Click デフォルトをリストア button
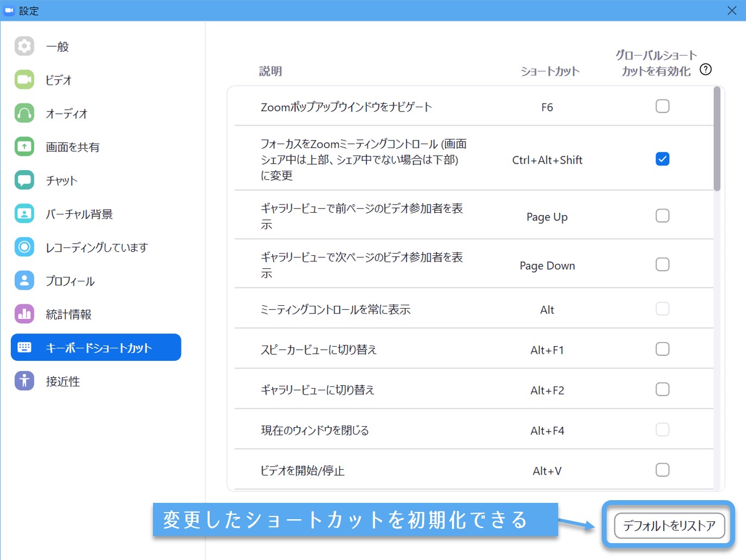746x560 pixels. click(x=669, y=526)
